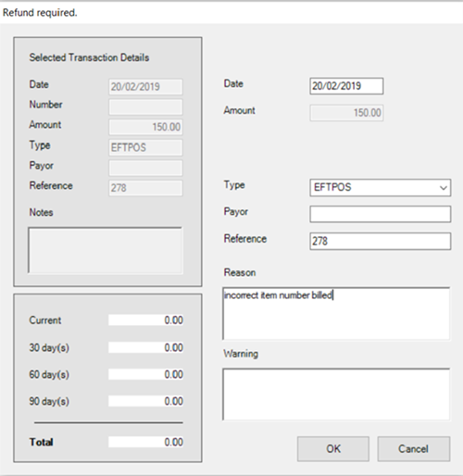This screenshot has width=463, height=476.
Task: Click the read-only transaction Type field EFTPOS
Action: coord(145,147)
